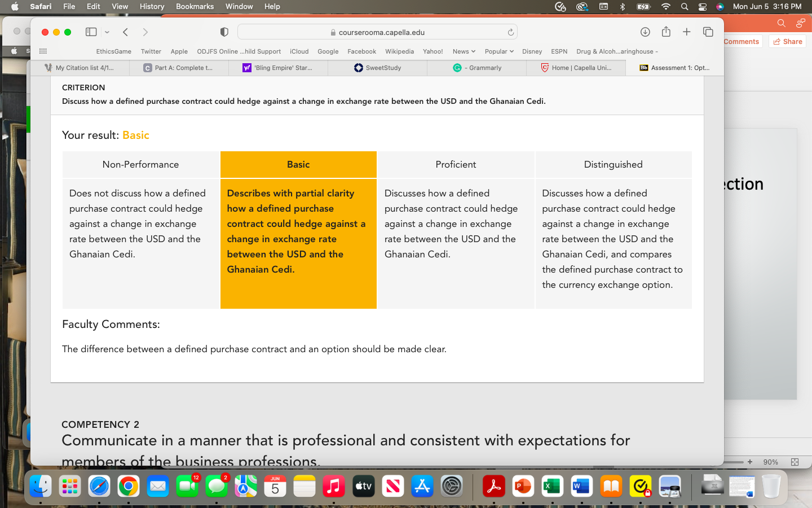Reload the page in address bar
The image size is (812, 508).
tap(510, 32)
